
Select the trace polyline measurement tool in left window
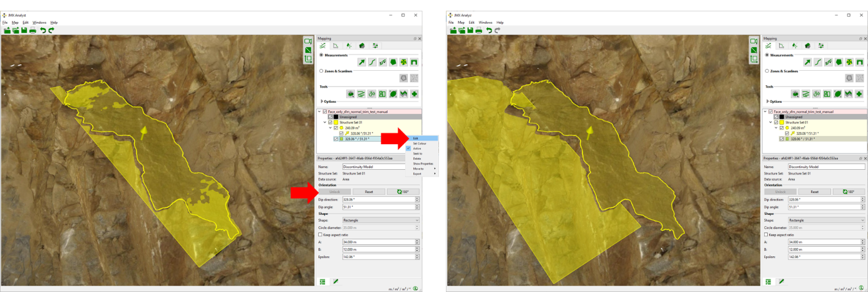click(371, 63)
